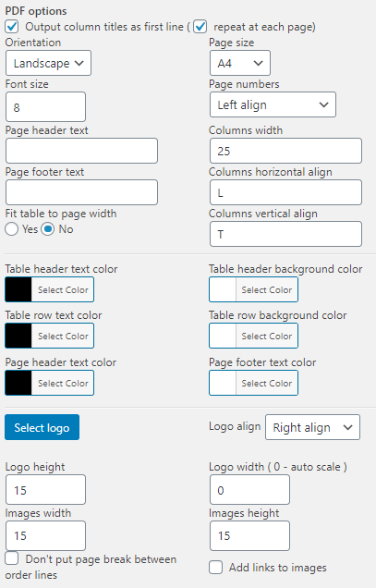Check Don't put page break between order lines

tap(12, 558)
